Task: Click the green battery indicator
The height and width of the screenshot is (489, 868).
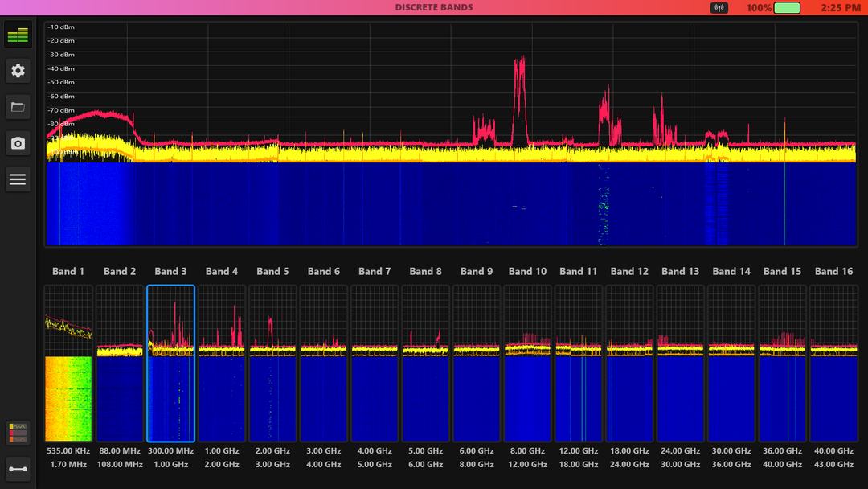Action: pyautogui.click(x=787, y=8)
